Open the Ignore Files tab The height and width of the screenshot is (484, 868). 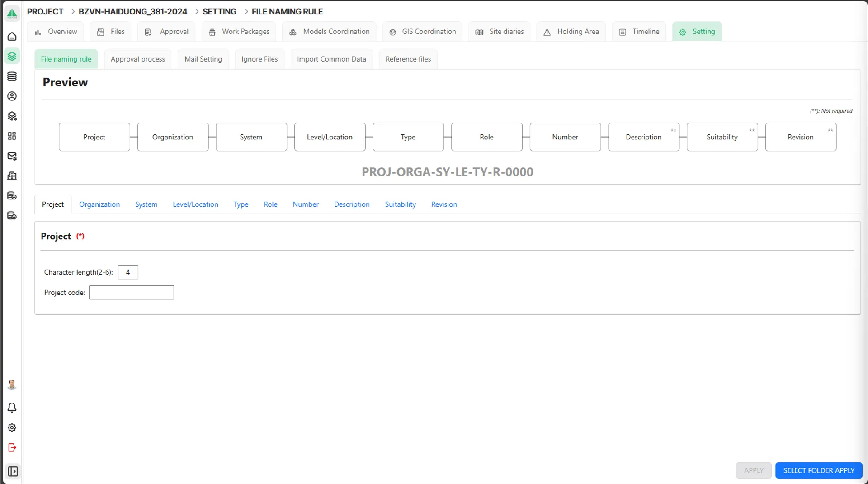tap(259, 59)
